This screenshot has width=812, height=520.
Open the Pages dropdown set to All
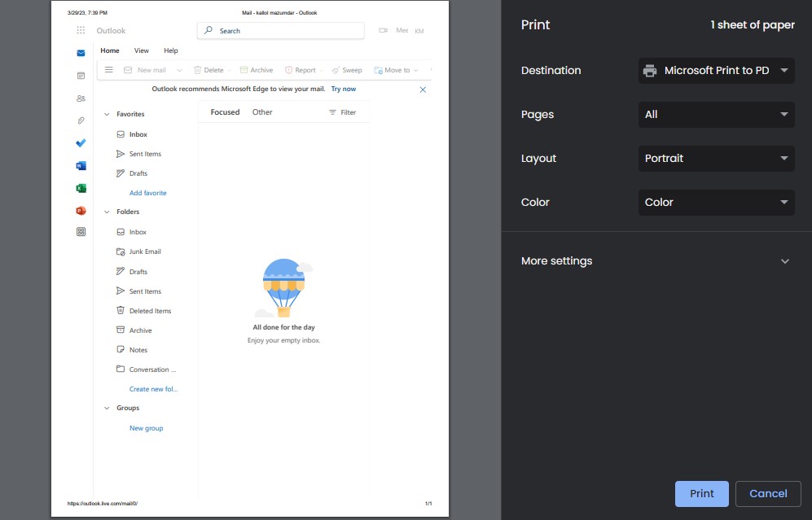point(716,115)
